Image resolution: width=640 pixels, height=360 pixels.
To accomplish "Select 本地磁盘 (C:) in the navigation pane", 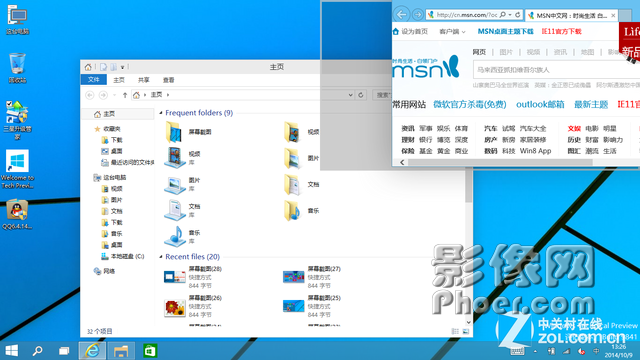I will (x=122, y=256).
